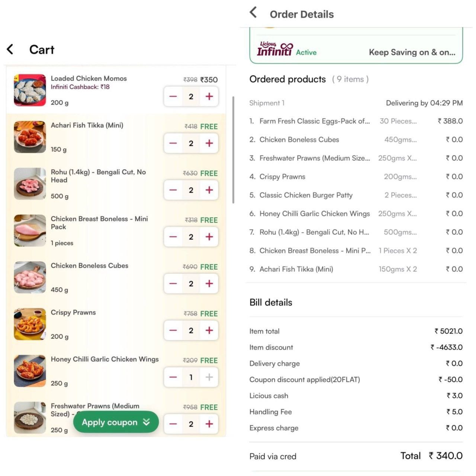This screenshot has width=476, height=476.
Task: Remove one Honey Chilli Garlic Chicken Wings
Action: 173,377
